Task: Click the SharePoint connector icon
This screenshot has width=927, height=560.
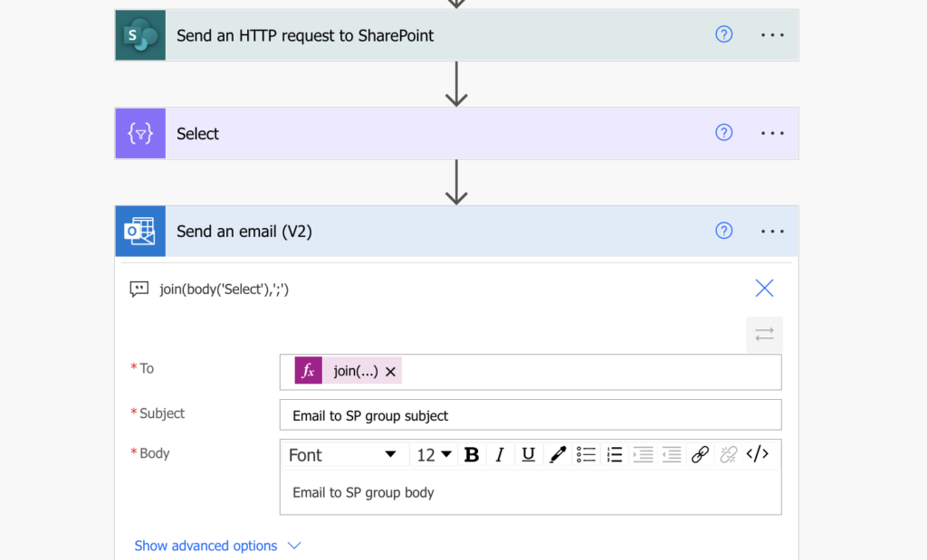Action: pyautogui.click(x=140, y=35)
